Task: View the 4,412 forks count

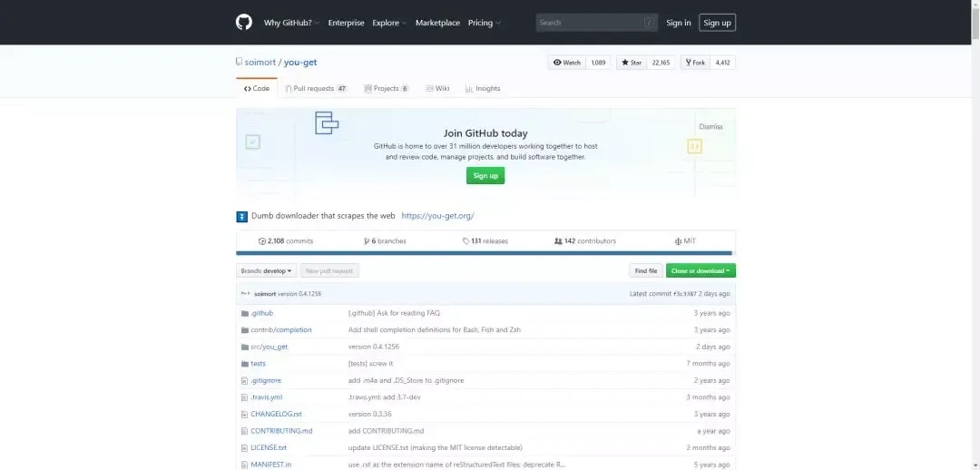Action: point(722,63)
